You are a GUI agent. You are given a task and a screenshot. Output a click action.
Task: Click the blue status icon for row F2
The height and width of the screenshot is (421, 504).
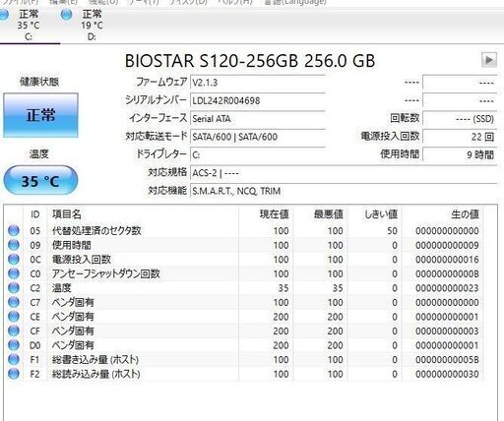point(14,374)
